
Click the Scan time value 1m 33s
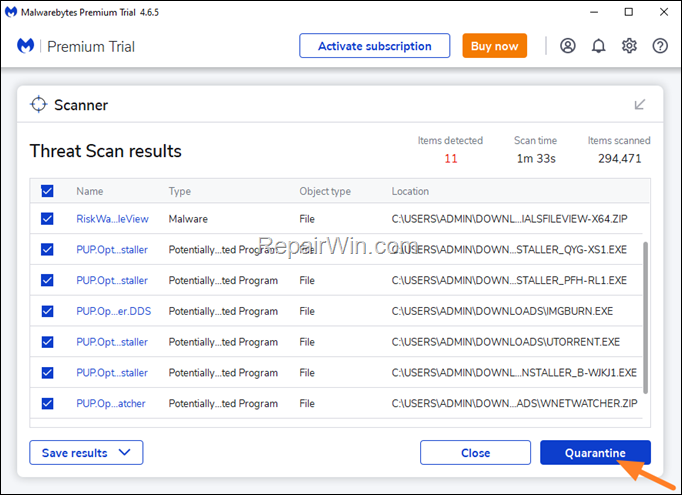tap(536, 158)
